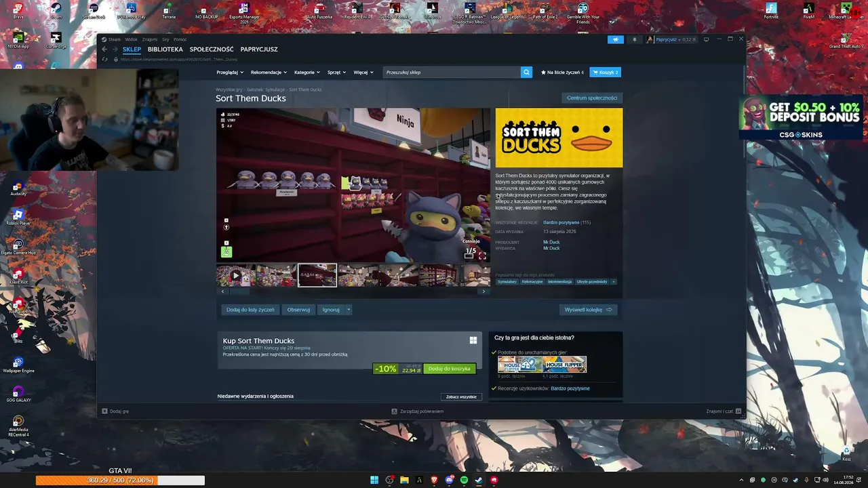
Task: Click Dodaj grę at bottom left
Action: 115,411
